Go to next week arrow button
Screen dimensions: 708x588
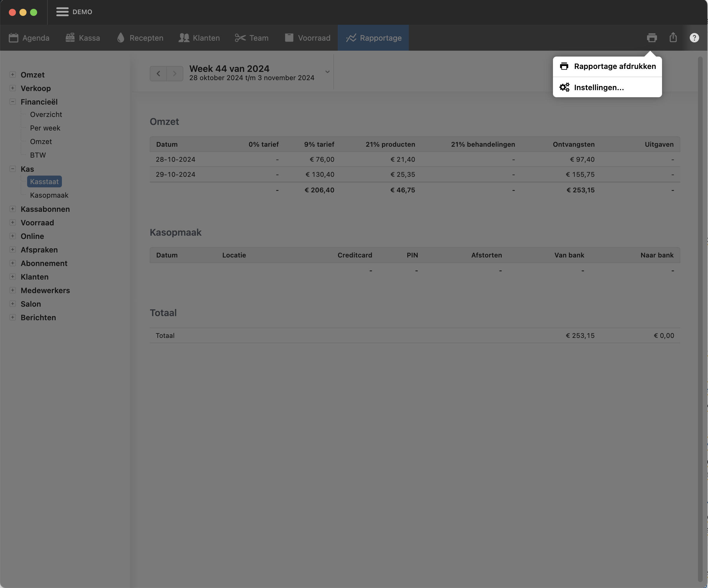174,73
